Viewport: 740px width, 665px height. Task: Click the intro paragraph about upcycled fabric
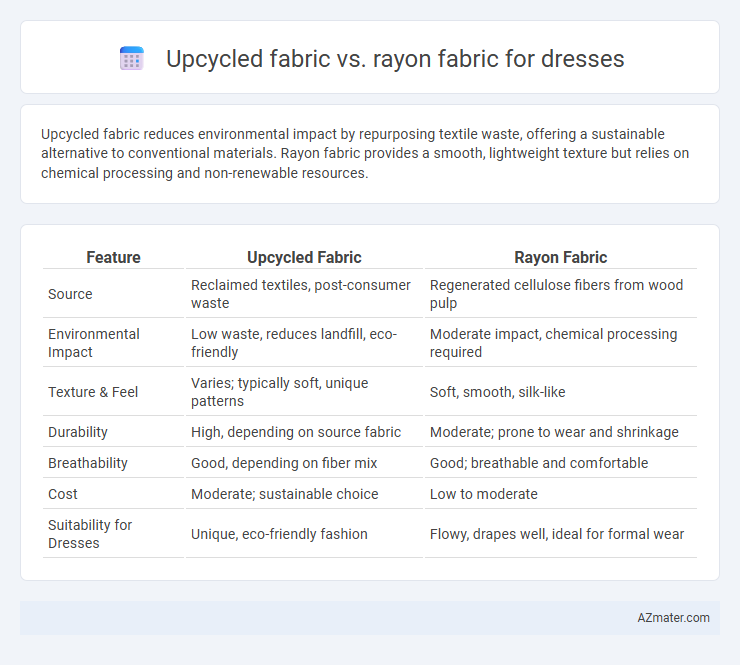click(365, 153)
